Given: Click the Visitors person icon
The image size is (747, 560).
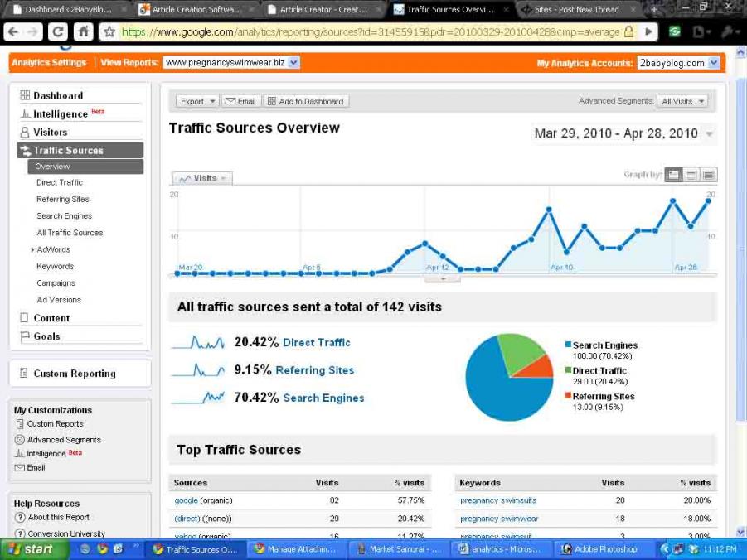Looking at the screenshot, I should pos(25,132).
